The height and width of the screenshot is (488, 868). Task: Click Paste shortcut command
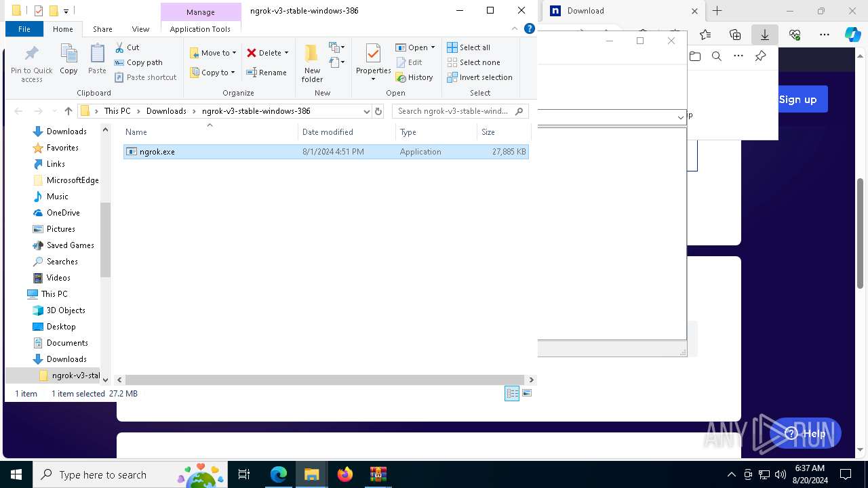pyautogui.click(x=146, y=77)
